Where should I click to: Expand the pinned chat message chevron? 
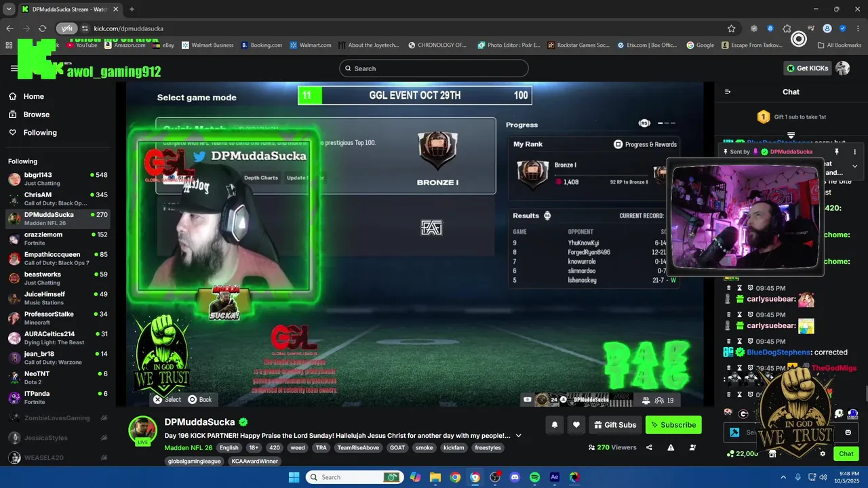[854, 165]
